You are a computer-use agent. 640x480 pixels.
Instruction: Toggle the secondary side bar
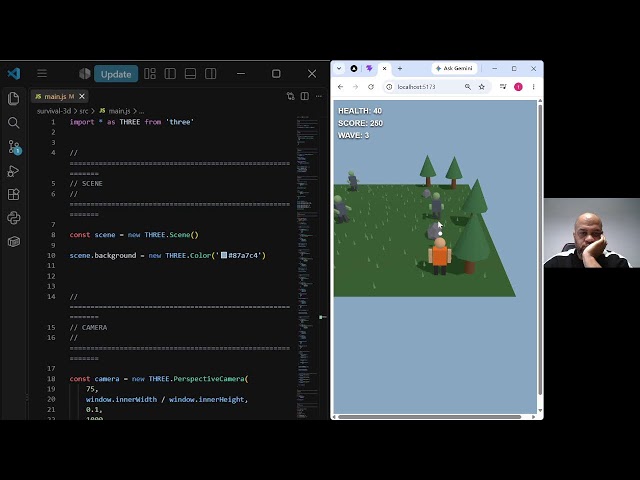211,74
